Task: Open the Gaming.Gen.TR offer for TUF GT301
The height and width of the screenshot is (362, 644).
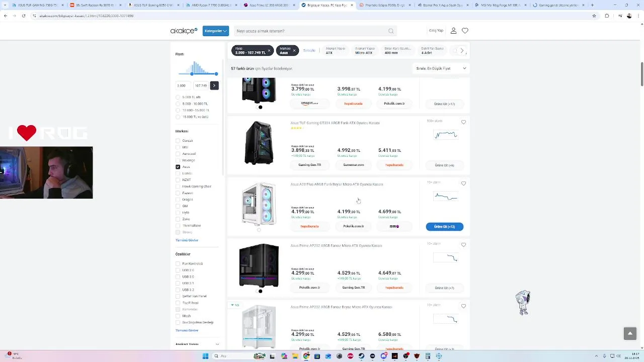Action: [309, 165]
